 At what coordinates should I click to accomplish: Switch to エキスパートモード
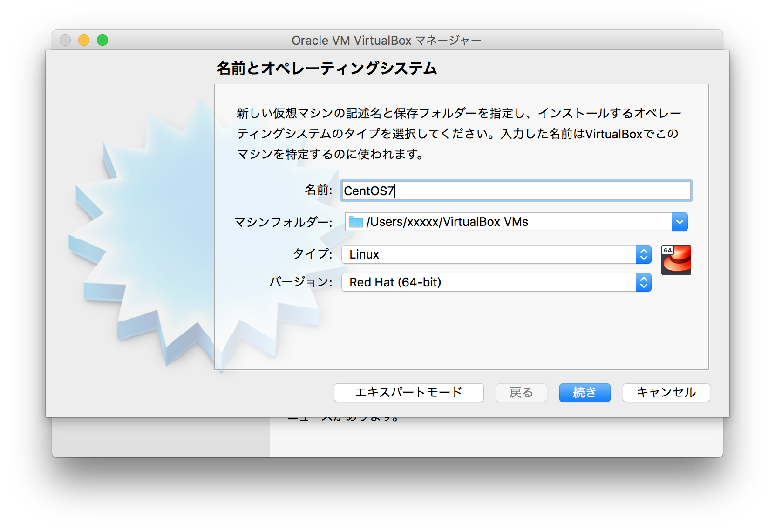408,393
